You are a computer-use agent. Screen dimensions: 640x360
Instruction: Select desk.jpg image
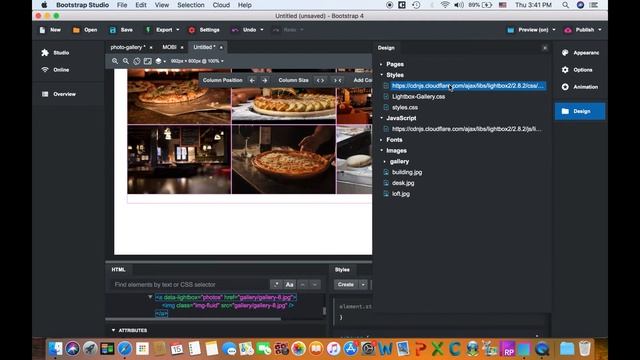(x=403, y=183)
